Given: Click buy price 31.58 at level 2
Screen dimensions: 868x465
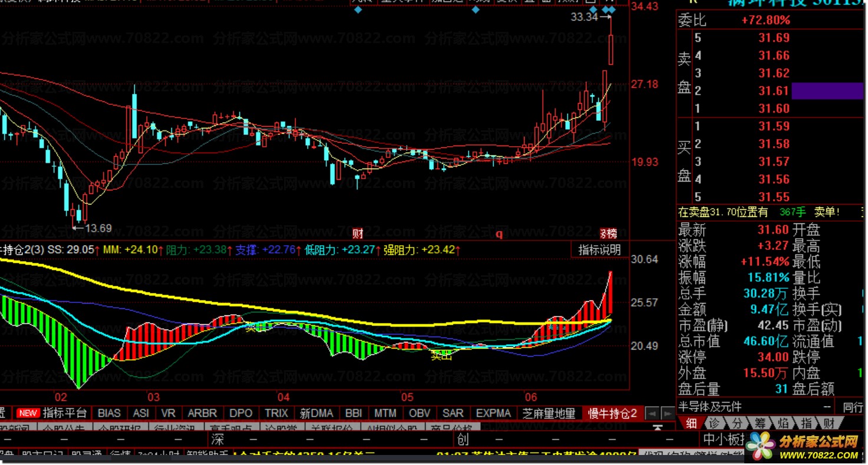Looking at the screenshot, I should point(774,144).
